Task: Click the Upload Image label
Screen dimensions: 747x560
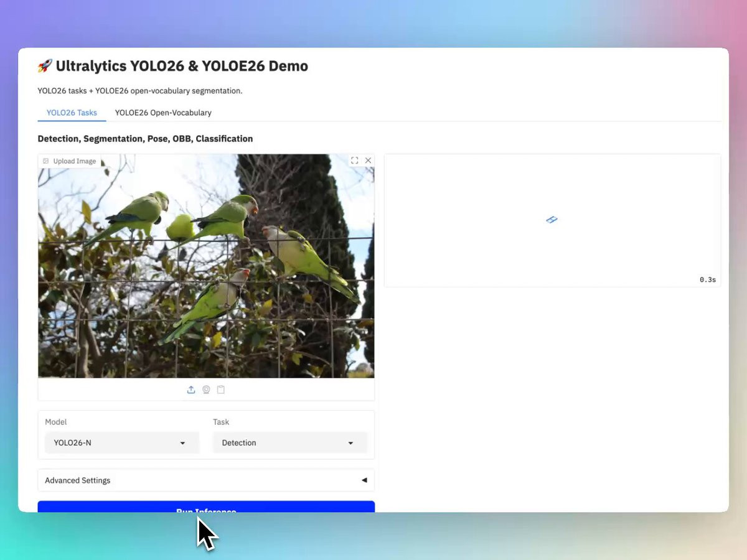Action: tap(69, 161)
